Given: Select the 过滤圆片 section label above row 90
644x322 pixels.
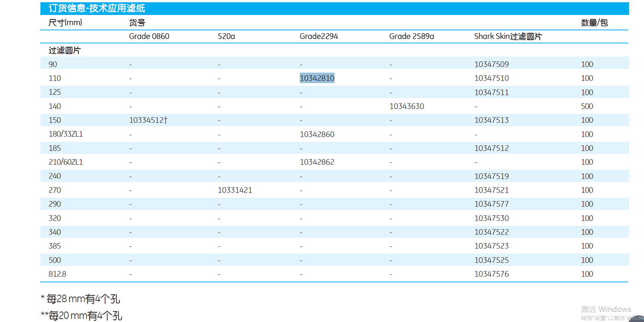Looking at the screenshot, I should tap(64, 51).
